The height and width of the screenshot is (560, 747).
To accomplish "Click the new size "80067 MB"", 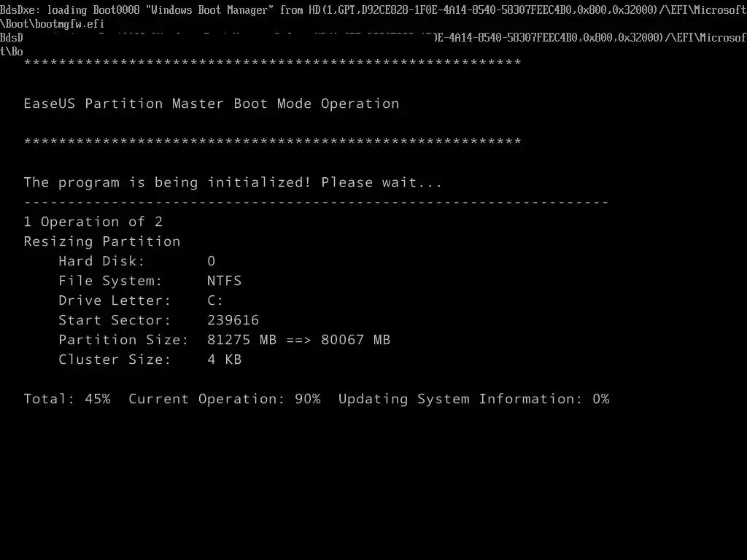I will [355, 340].
